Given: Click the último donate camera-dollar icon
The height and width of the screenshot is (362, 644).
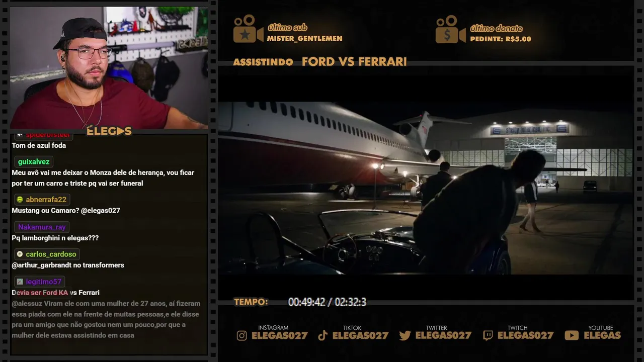Looking at the screenshot, I should 450,29.
